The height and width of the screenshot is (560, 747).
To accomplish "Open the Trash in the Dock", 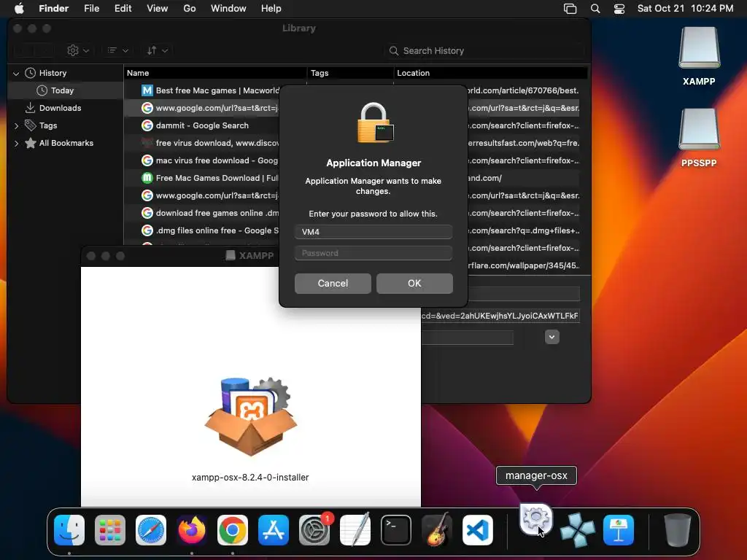I will click(677, 530).
